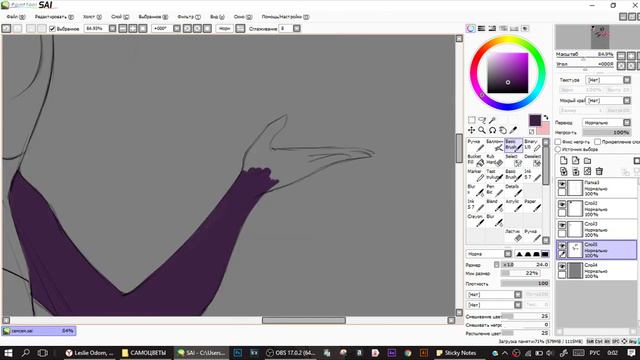Open the Мокрый край effect dropdown
The image size is (640, 360).
[627, 100]
